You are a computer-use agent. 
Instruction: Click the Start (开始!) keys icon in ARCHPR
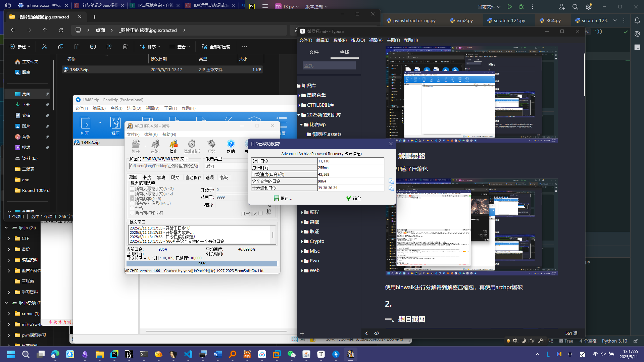coord(155,144)
